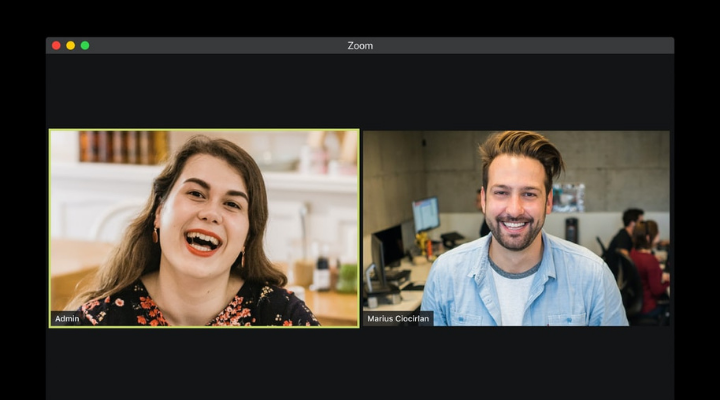This screenshot has height=400, width=720.
Task: Click the 'Admin' name label
Action: pos(67,319)
